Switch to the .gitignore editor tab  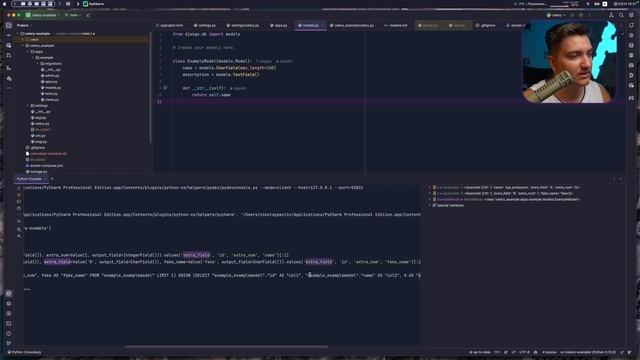486,25
